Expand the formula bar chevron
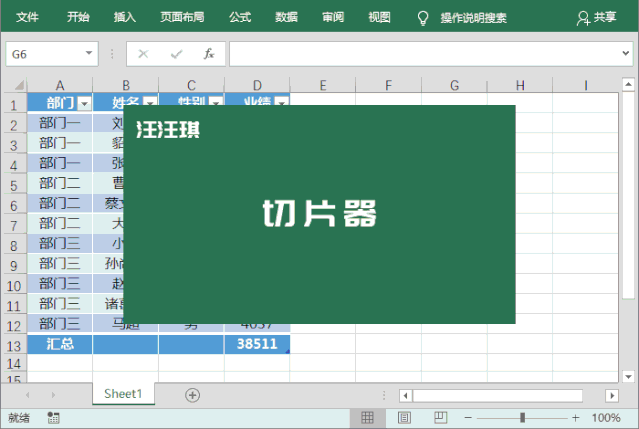 click(626, 53)
